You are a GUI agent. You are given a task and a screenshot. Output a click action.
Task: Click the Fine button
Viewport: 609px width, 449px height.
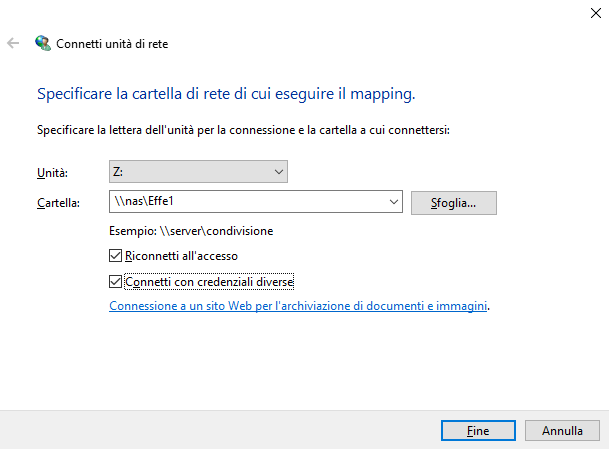click(x=478, y=430)
